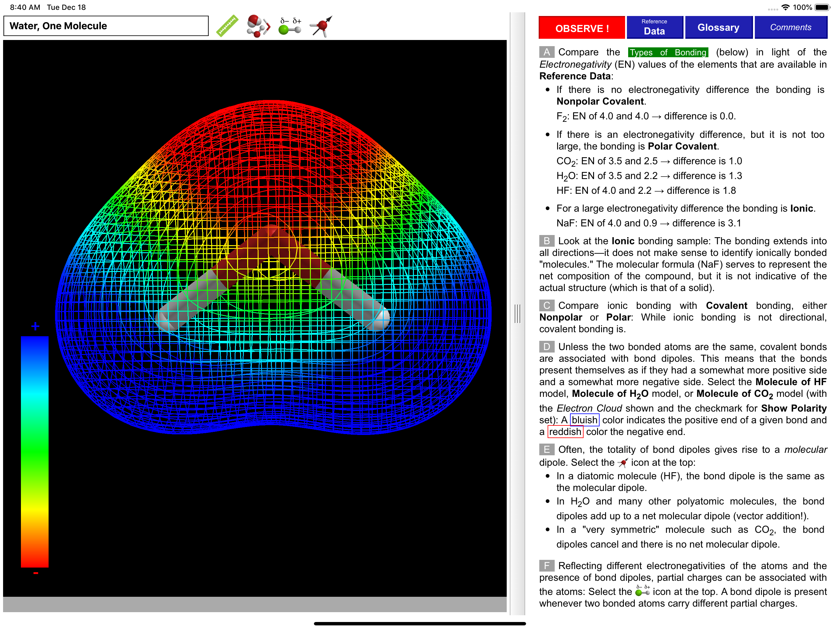Open the OBSERVE! tab
Image resolution: width=840 pixels, height=630 pixels.
click(581, 28)
